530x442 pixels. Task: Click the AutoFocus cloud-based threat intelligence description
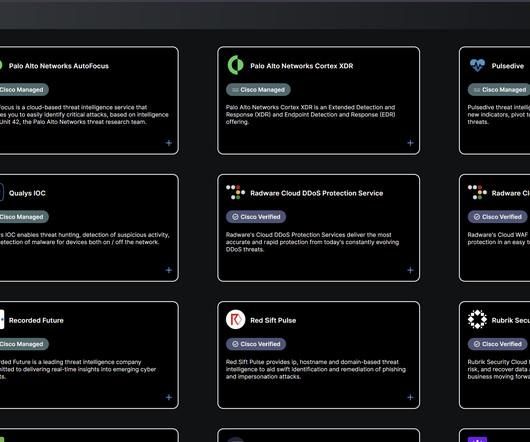coord(84,115)
